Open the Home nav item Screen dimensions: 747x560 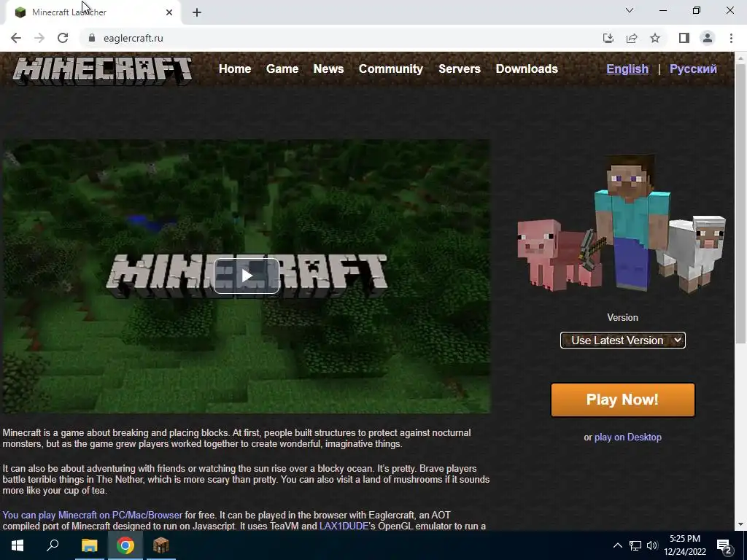(x=235, y=69)
